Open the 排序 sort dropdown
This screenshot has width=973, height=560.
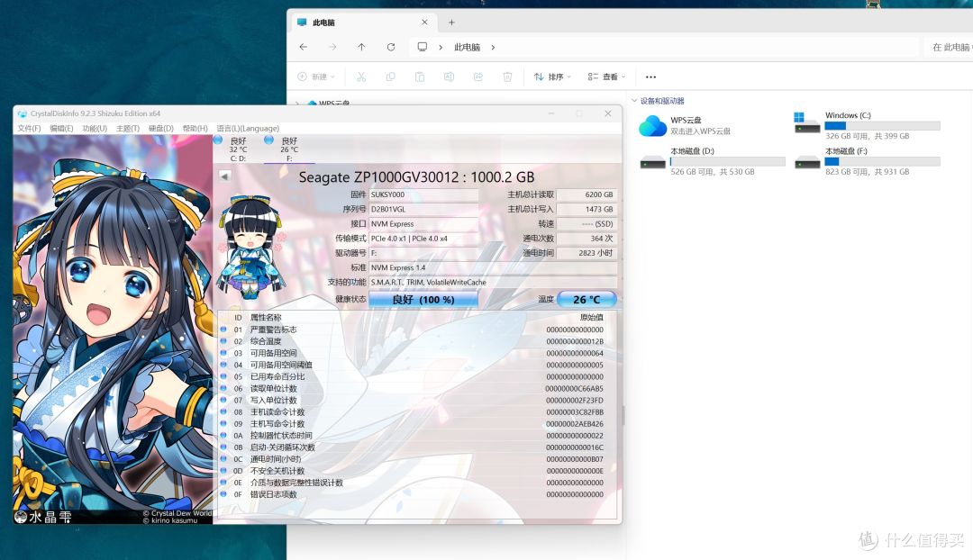[x=552, y=77]
